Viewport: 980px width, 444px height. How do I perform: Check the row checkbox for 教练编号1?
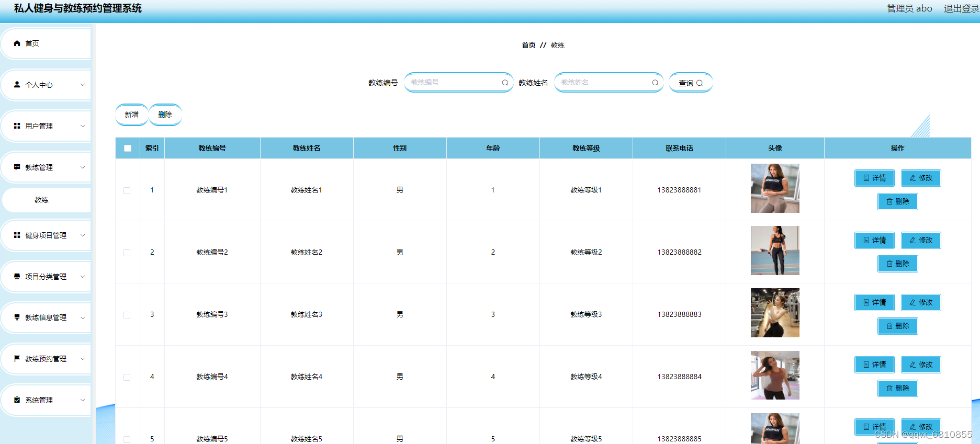127,190
